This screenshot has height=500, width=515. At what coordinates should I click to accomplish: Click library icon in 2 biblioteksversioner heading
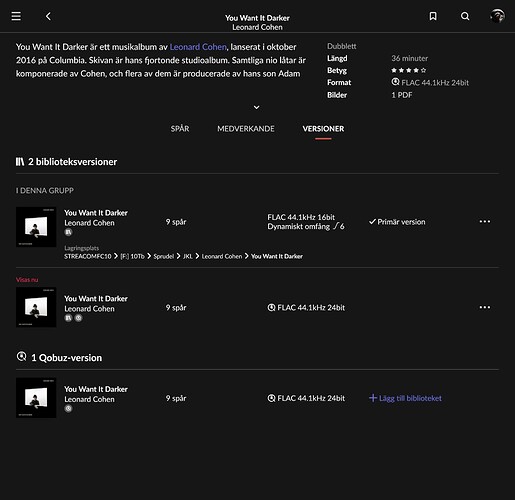click(x=20, y=162)
